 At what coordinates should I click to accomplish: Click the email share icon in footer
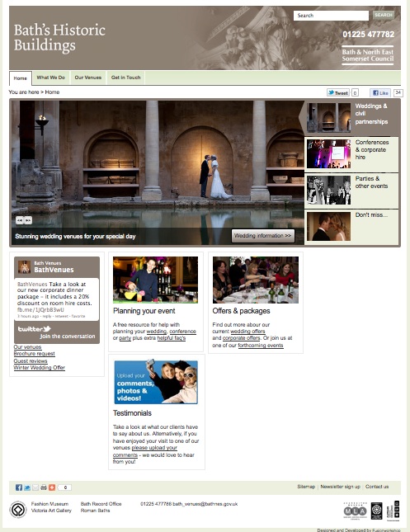[x=35, y=487]
